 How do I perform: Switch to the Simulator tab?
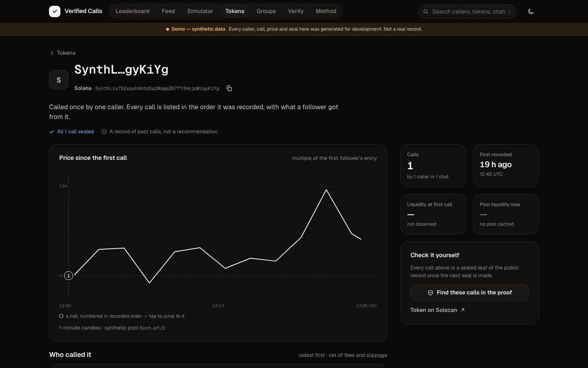click(x=200, y=11)
